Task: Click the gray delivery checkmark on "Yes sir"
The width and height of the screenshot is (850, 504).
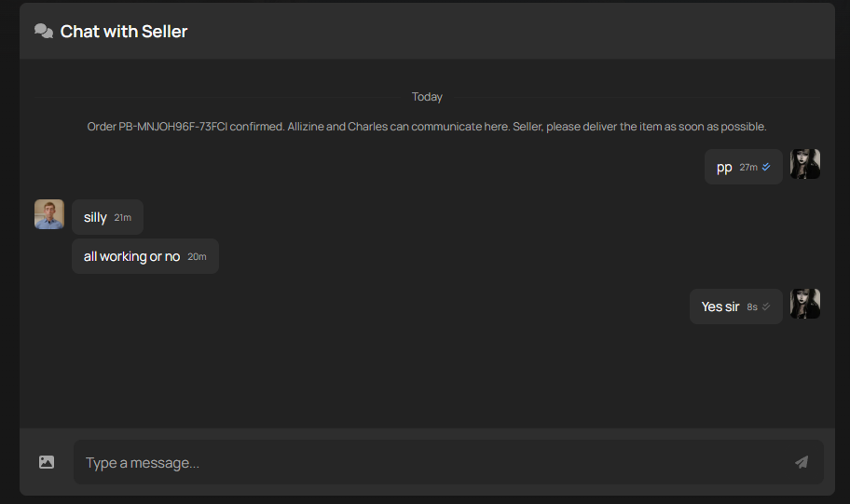Action: (x=766, y=306)
